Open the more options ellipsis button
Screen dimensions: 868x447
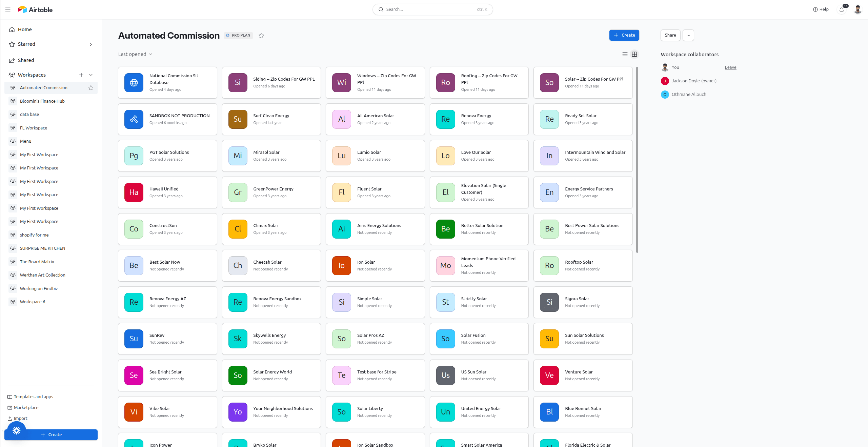[688, 35]
